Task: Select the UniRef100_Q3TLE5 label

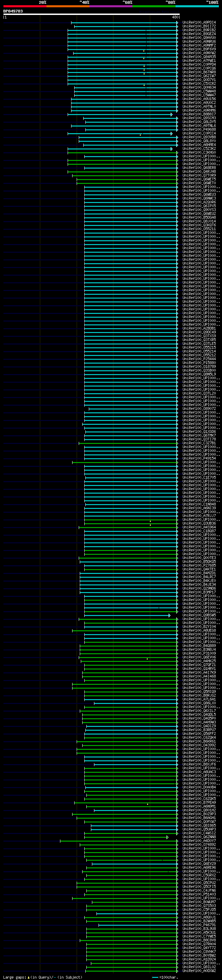Action: pyautogui.click(x=199, y=343)
